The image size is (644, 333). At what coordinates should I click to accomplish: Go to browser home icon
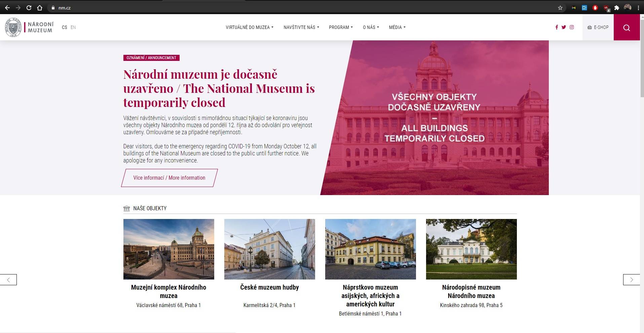coord(40,8)
